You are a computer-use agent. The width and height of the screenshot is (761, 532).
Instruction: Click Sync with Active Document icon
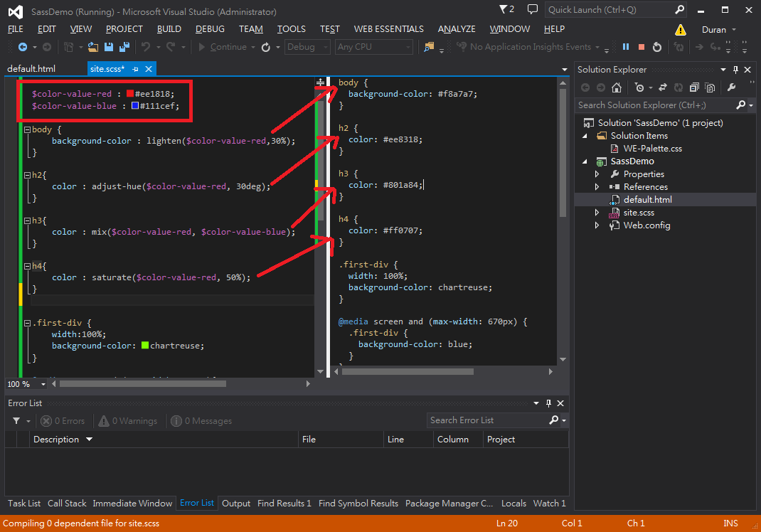point(662,87)
